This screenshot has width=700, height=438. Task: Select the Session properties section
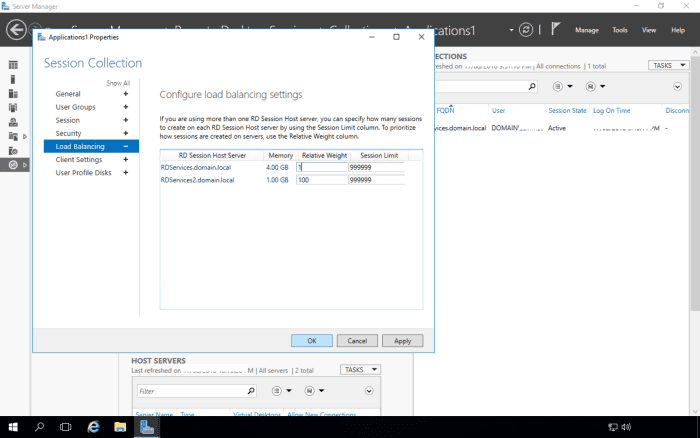coord(67,120)
